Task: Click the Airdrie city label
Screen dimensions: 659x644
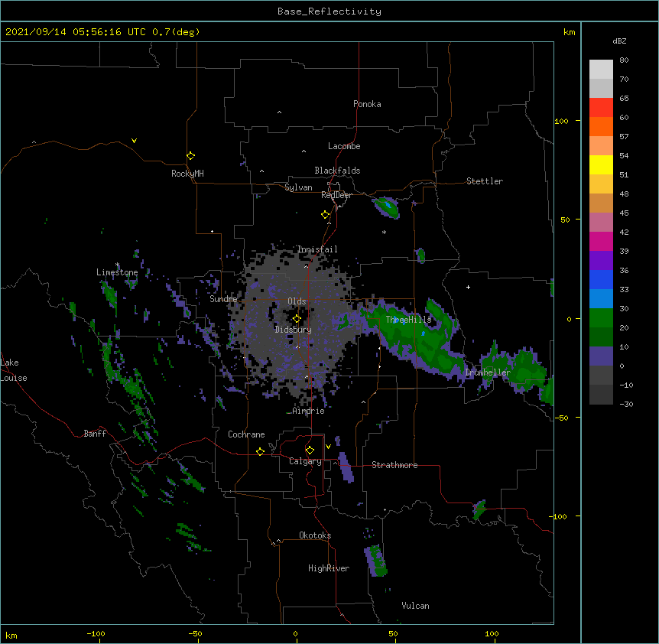Action: (309, 411)
